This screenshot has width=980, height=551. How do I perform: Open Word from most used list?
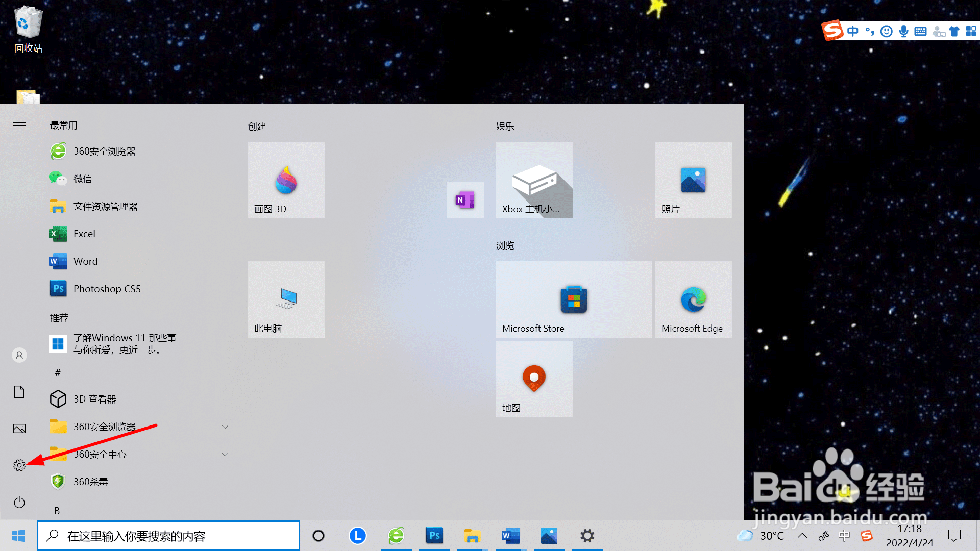[x=85, y=261]
